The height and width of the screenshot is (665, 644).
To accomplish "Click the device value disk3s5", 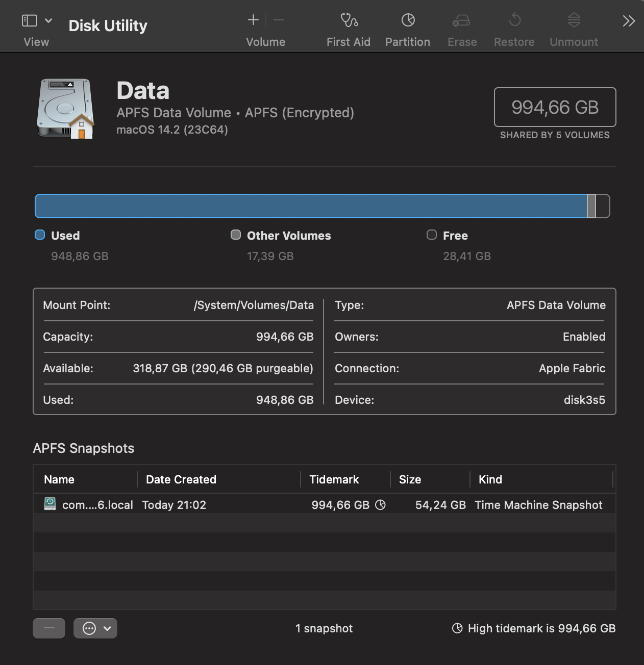I will coord(584,400).
